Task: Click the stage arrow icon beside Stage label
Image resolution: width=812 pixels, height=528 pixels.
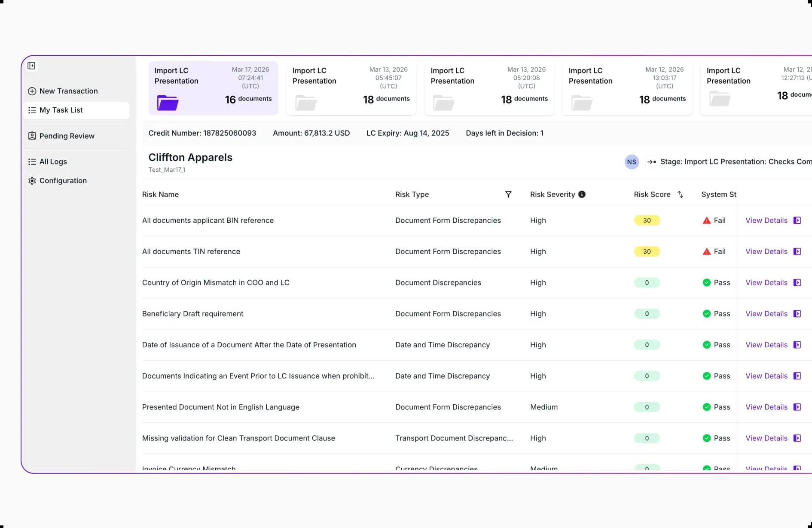Action: tap(651, 162)
